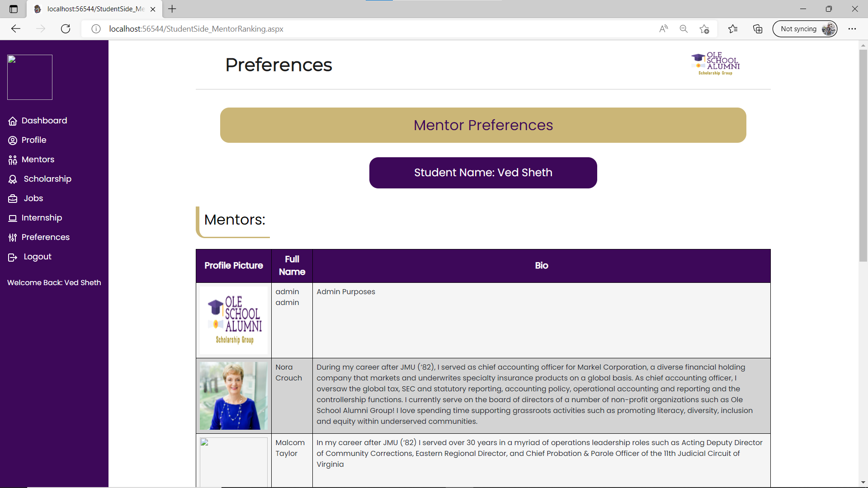Image resolution: width=868 pixels, height=488 pixels.
Task: Click the Internship laptop icon
Action: click(13, 218)
